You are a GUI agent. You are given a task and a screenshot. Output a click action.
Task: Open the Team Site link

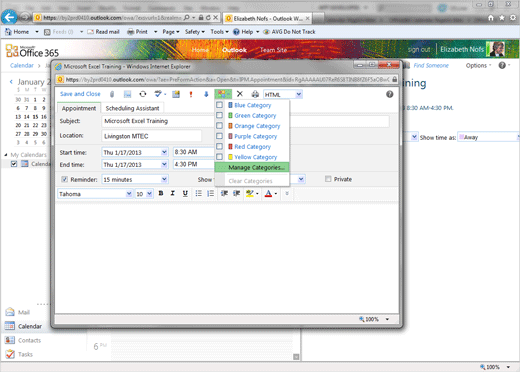pyautogui.click(x=273, y=50)
